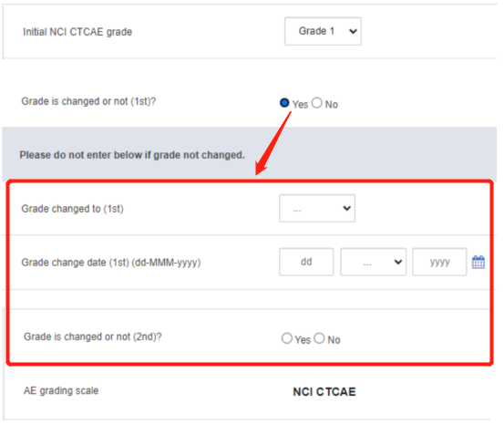Screen dimensions: 504x424
Task: Open the month dropdown for grade change date
Action: [x=373, y=262]
